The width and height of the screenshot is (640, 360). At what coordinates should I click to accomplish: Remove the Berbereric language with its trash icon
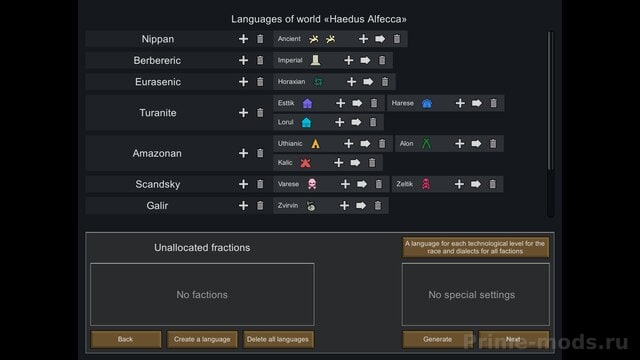pyautogui.click(x=260, y=60)
